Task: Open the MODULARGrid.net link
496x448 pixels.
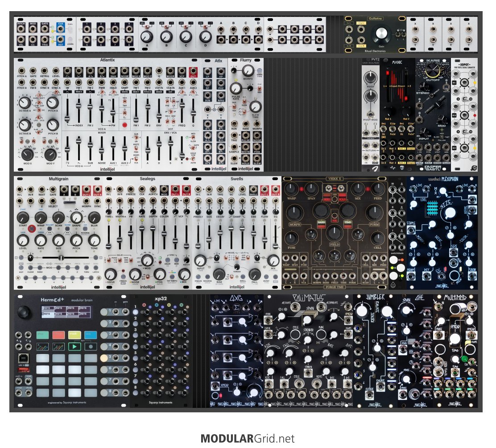Action: [x=248, y=439]
